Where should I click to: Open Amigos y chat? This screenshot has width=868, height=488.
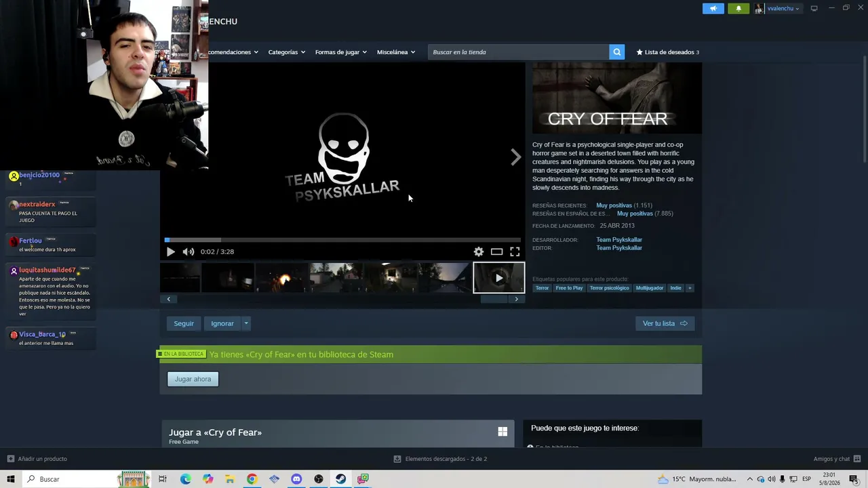tap(836, 459)
